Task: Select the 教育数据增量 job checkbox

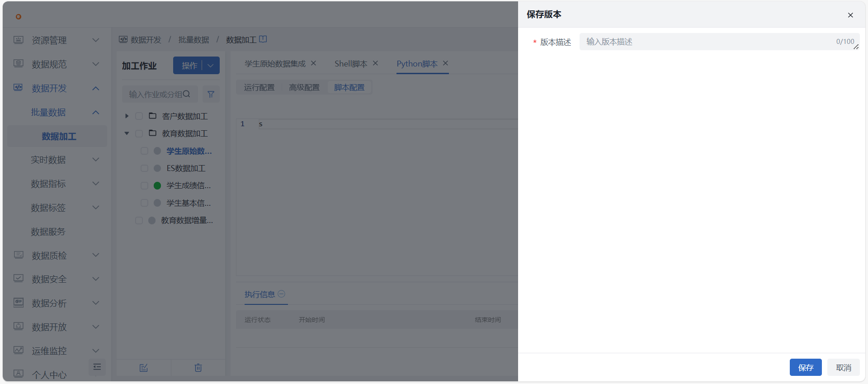Action: coord(139,220)
